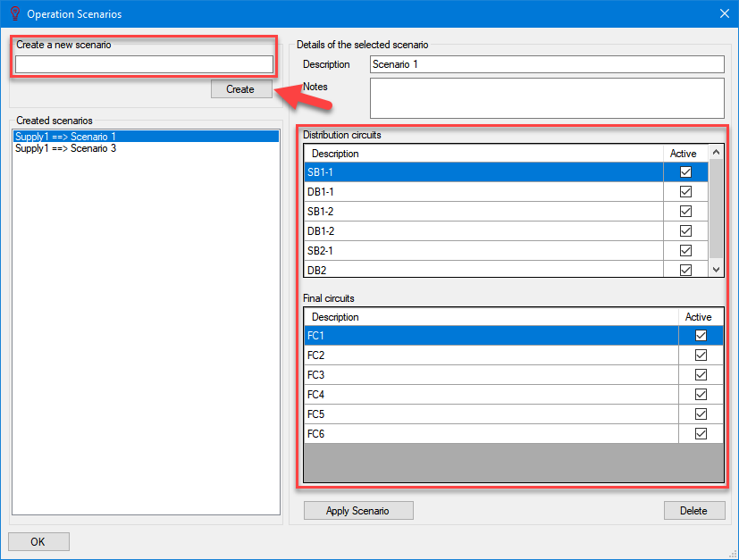Toggle Active checkbox for FC4
This screenshot has height=560, width=739.
pos(701,394)
